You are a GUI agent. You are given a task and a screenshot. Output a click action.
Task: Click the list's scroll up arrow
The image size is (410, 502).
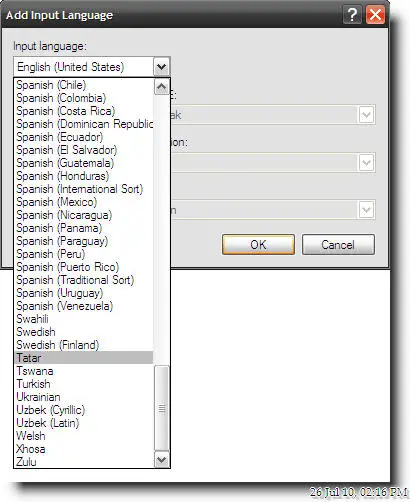tap(162, 87)
